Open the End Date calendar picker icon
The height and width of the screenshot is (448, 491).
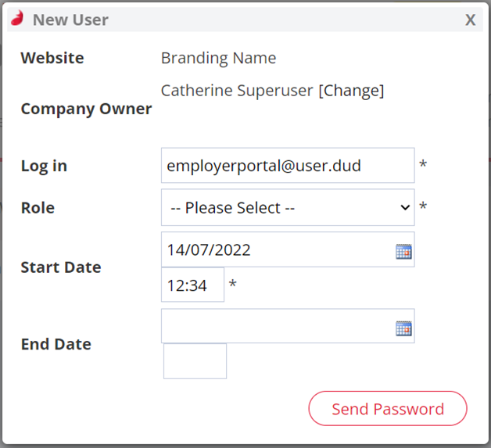[x=403, y=328]
